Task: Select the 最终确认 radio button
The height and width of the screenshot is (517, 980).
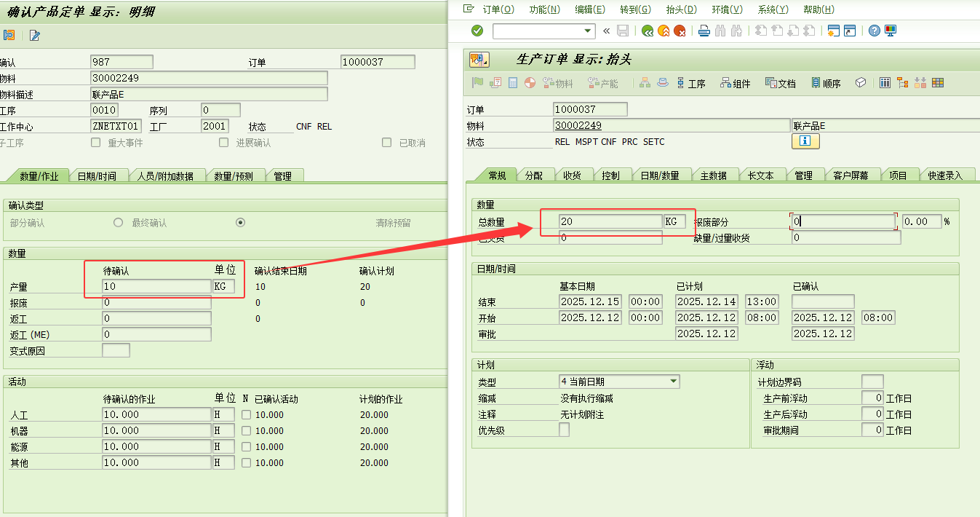Action: pyautogui.click(x=119, y=223)
